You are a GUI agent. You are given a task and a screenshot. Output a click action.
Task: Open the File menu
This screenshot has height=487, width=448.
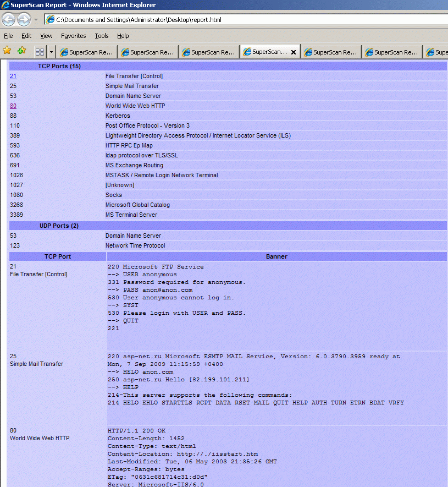pyautogui.click(x=8, y=36)
